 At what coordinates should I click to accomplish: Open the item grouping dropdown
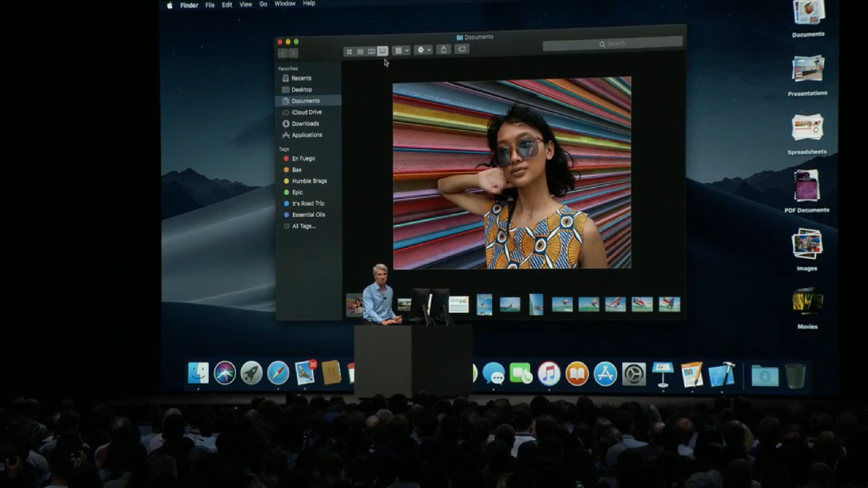[401, 51]
